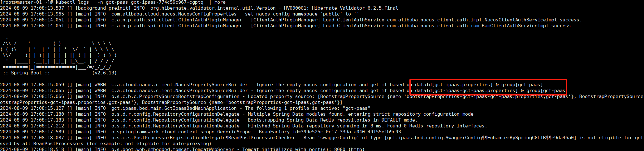Click the Tomcat initialized with port 8080 text
The width and height of the screenshot is (644, 151).
303,149
